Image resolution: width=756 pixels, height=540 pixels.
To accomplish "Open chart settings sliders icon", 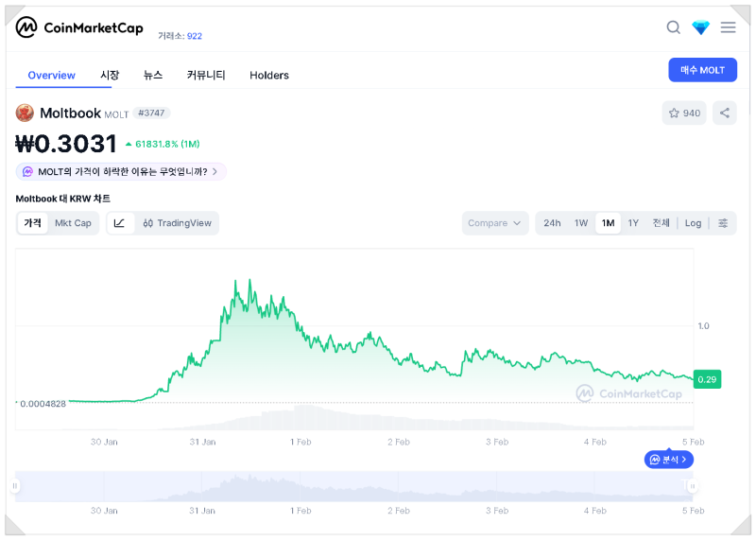I will [723, 223].
